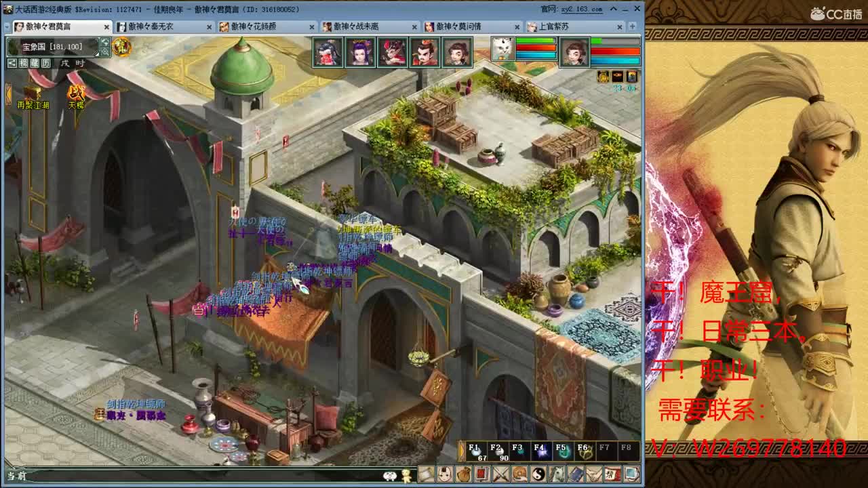Select the red-masked third team portrait
Screen dimensions: 868x488
click(x=392, y=52)
